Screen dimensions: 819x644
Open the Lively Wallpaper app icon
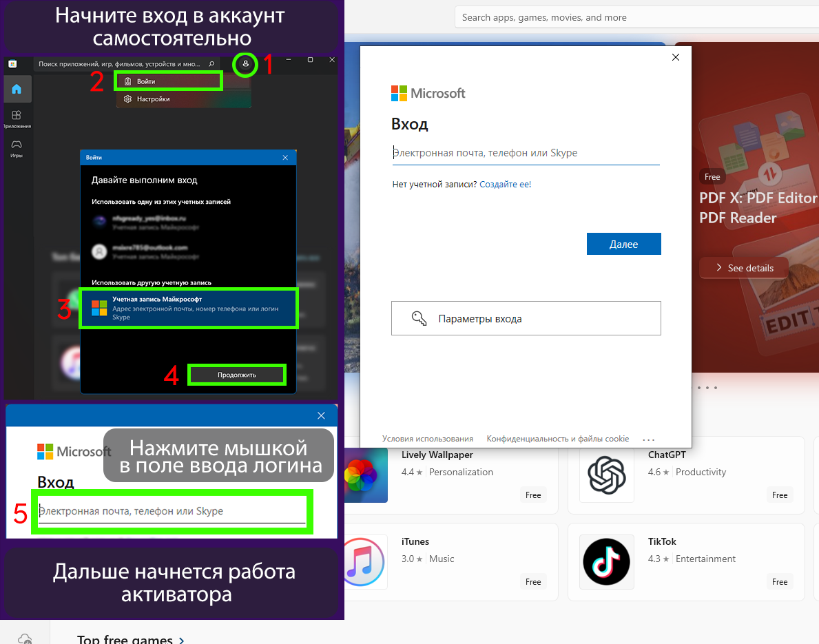click(366, 475)
